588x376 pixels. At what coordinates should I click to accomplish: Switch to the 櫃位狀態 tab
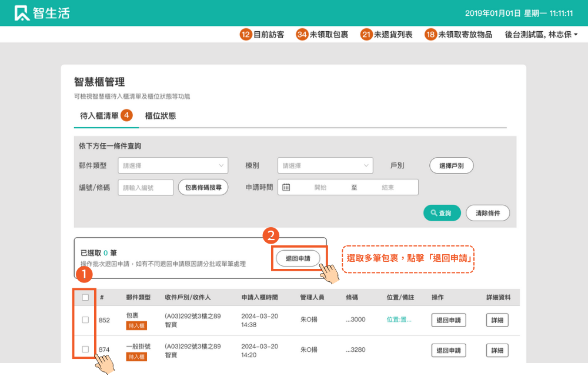[x=160, y=116]
